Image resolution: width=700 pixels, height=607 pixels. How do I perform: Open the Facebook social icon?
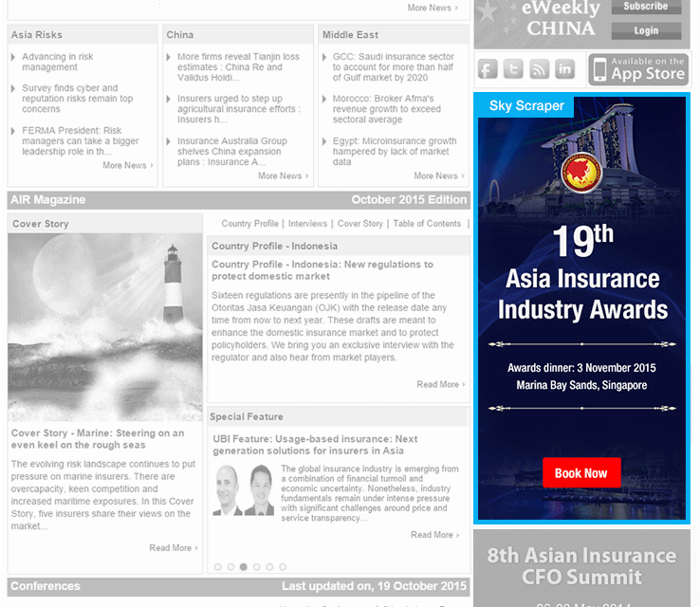(x=488, y=69)
